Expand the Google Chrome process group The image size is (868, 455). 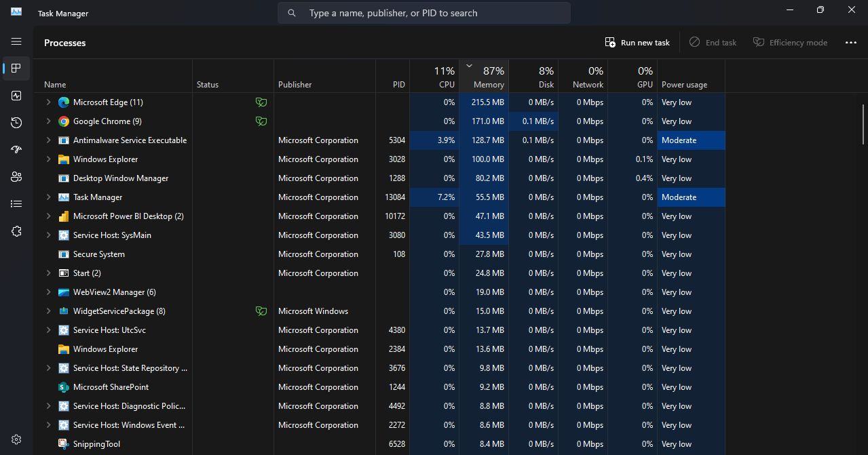[x=48, y=121]
